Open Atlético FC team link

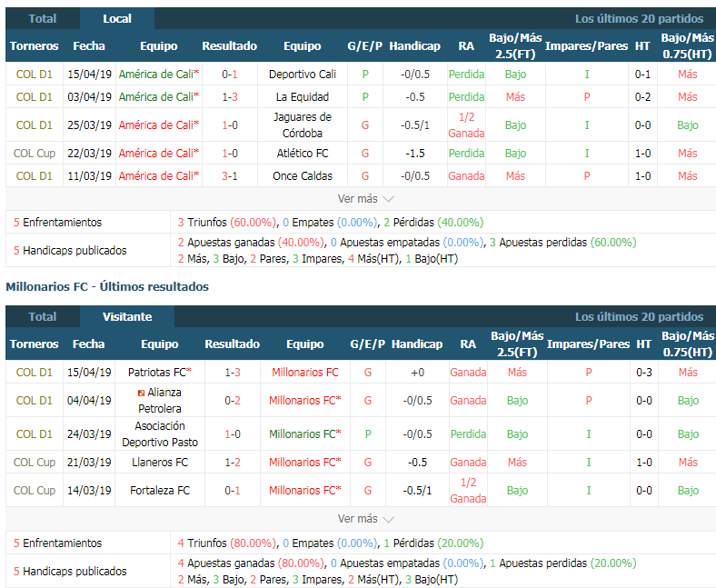303,153
